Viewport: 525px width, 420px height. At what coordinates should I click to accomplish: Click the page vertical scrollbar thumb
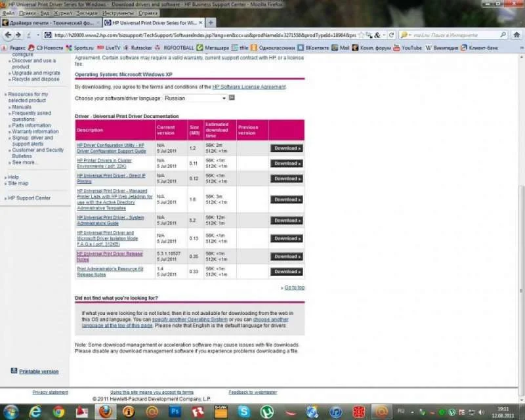(521, 289)
